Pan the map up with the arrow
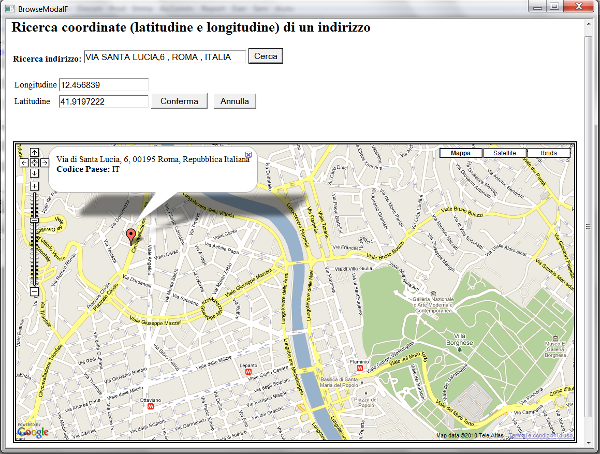The width and height of the screenshot is (600, 454). click(x=34, y=153)
